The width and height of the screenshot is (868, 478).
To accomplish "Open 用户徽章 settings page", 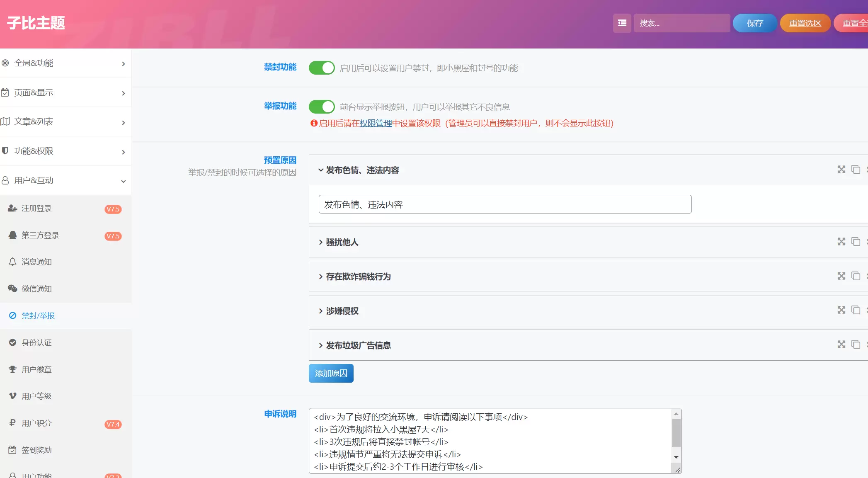I will tap(65, 369).
